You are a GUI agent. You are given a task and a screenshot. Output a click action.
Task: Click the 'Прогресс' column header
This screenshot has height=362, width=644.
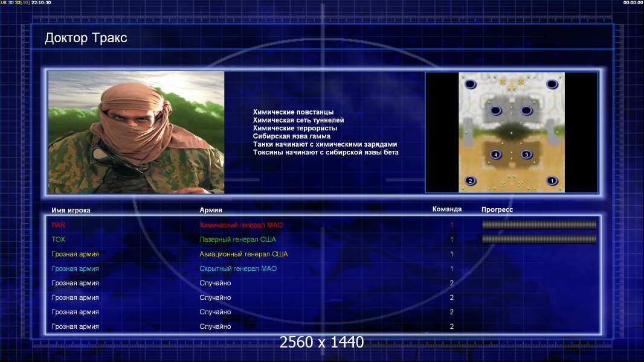497,209
